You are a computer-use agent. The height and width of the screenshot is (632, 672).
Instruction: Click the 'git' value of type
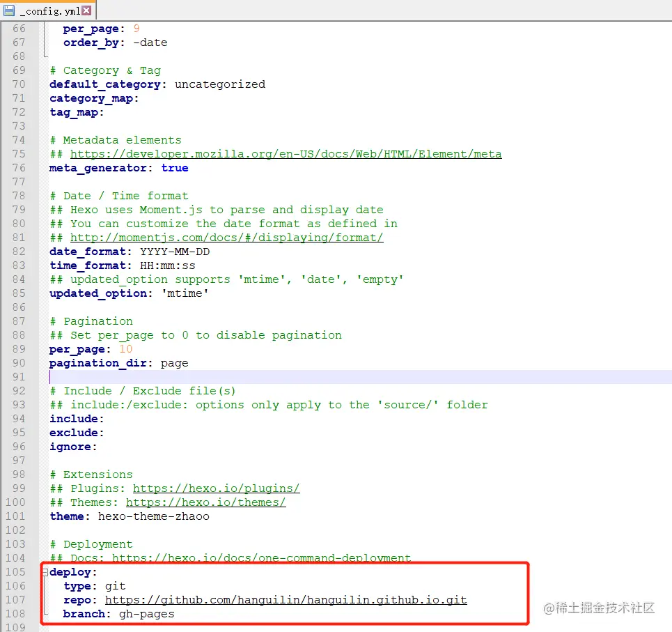(x=116, y=586)
